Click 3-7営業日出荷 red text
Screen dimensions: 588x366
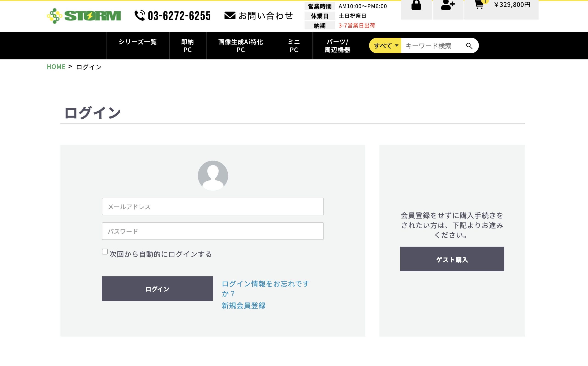pyautogui.click(x=357, y=26)
